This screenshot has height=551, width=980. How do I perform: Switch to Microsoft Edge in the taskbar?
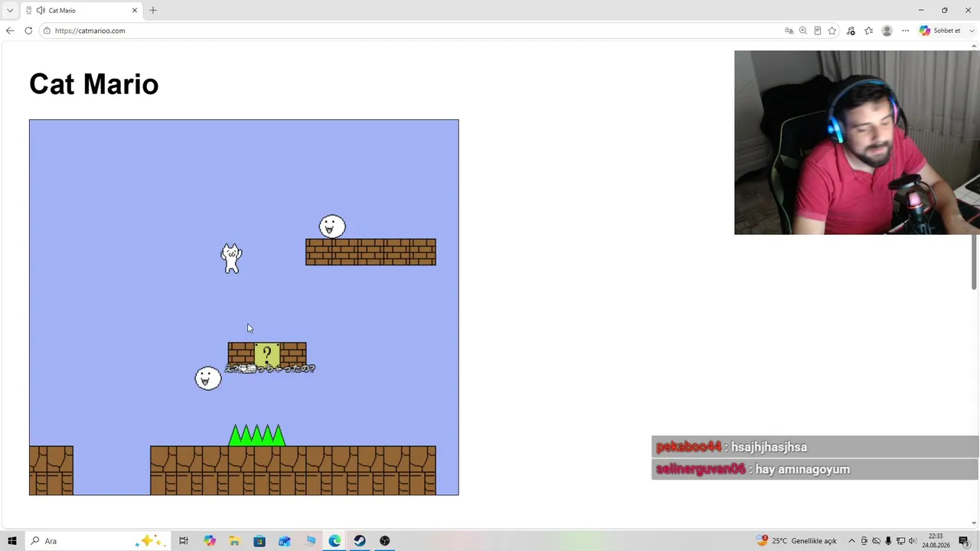[x=335, y=541]
